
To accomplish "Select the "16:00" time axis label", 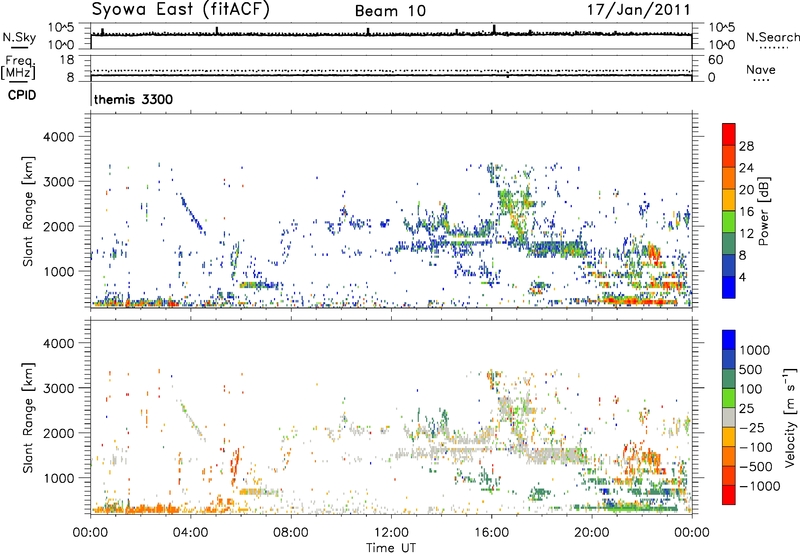I will (x=491, y=533).
